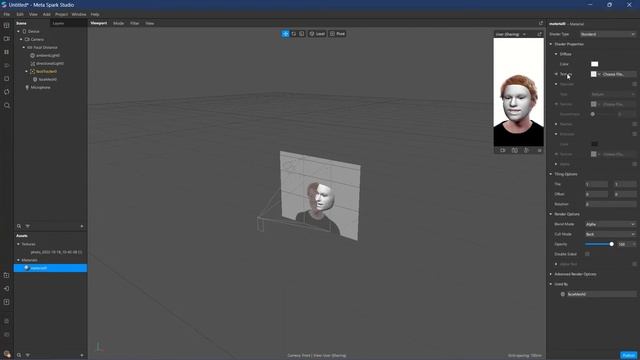640x360 pixels.
Task: Open the Edit menu
Action: coord(20,14)
